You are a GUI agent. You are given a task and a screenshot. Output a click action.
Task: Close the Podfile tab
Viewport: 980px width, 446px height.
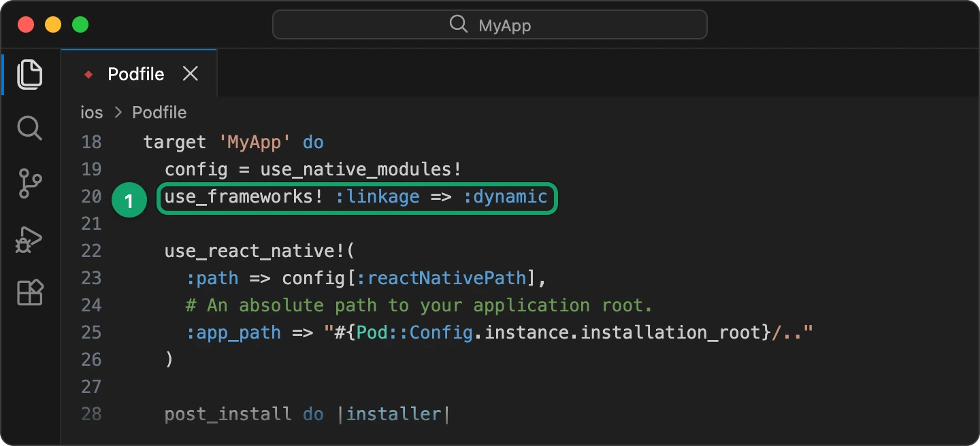tap(191, 74)
